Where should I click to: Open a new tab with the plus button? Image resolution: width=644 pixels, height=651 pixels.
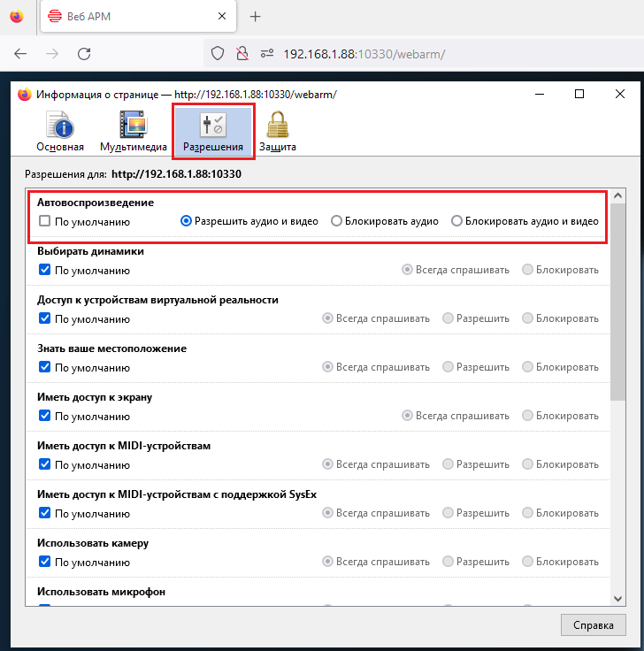255,17
